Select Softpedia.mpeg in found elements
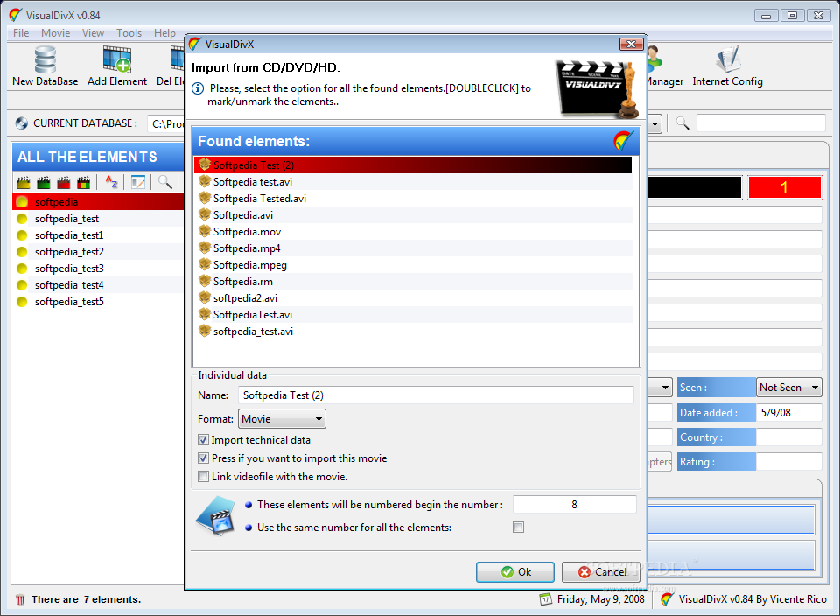This screenshot has width=840, height=616. (x=413, y=264)
